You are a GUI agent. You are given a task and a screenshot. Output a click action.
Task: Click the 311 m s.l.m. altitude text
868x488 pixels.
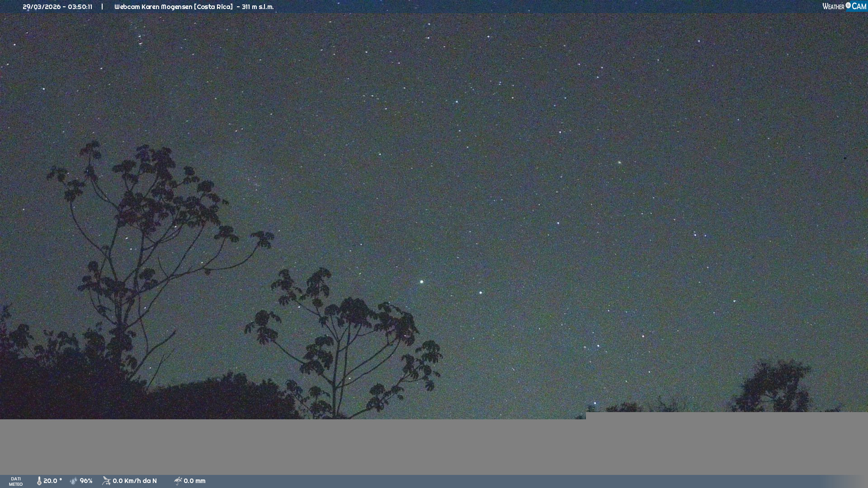[x=258, y=7]
